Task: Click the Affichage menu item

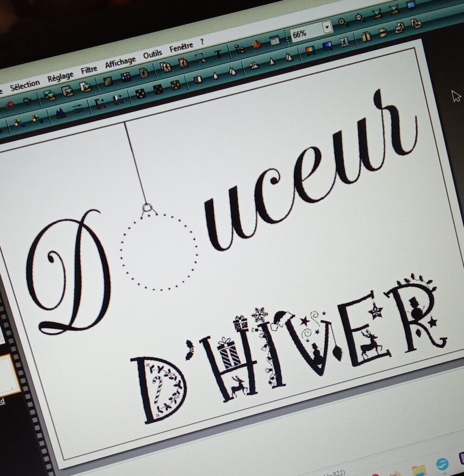Action: pos(120,62)
